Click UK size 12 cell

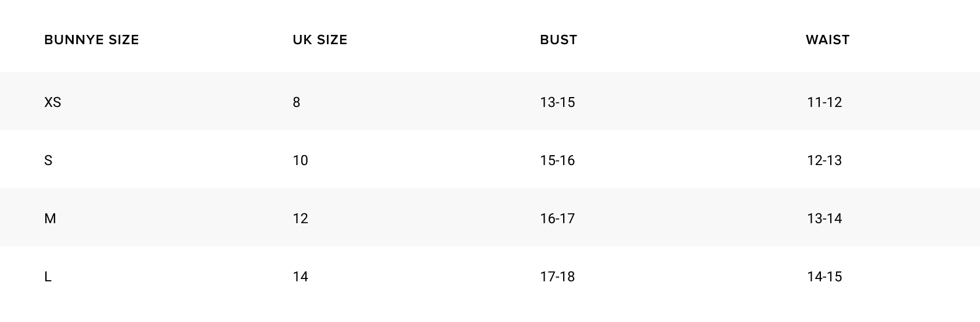[x=300, y=219]
